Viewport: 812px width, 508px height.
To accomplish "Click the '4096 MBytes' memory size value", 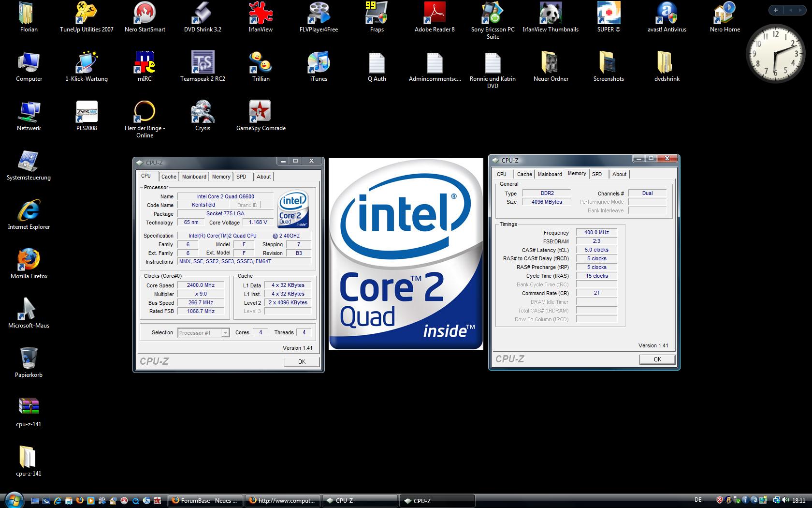I will [x=547, y=202].
